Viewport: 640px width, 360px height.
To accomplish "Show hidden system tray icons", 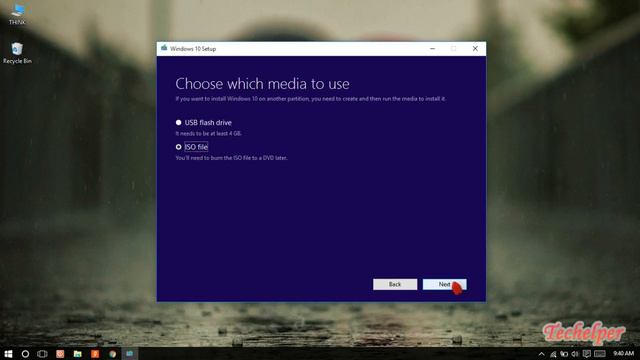I will pyautogui.click(x=541, y=354).
